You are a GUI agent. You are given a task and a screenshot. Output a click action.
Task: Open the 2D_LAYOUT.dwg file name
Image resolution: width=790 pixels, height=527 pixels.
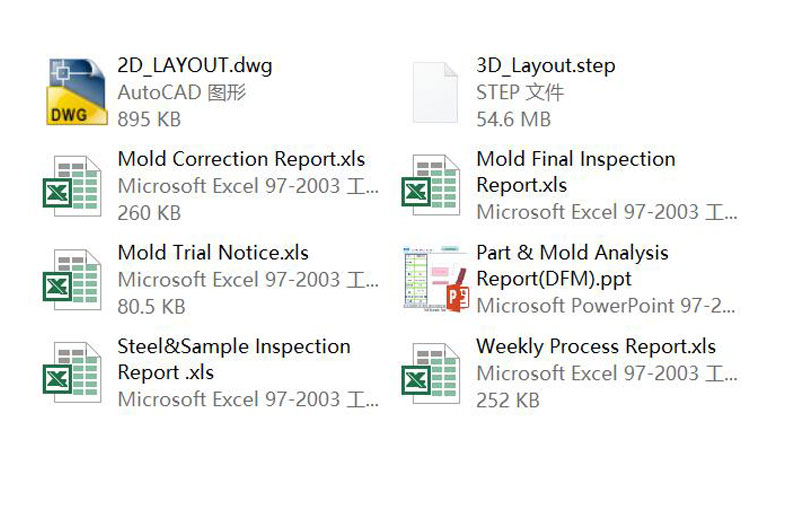click(194, 66)
